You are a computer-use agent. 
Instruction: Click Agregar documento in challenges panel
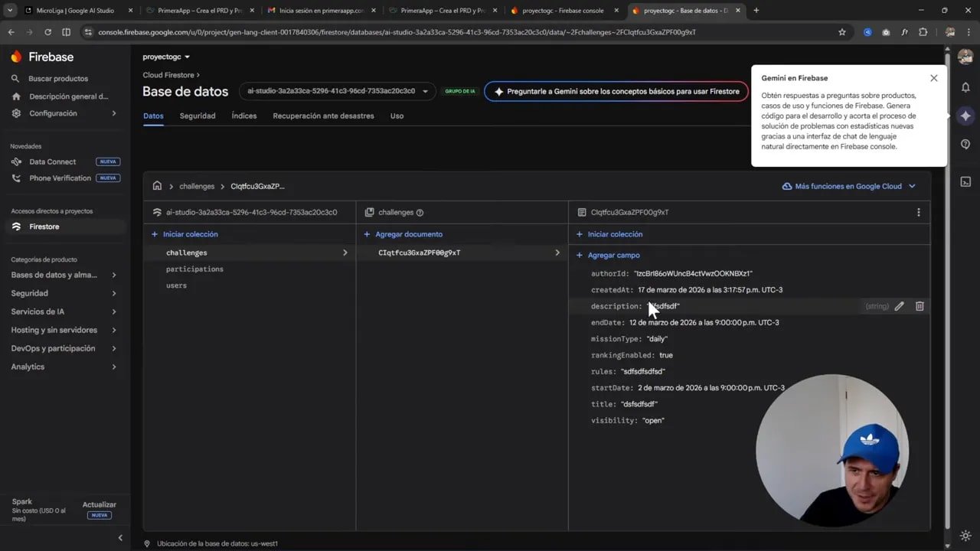point(410,234)
